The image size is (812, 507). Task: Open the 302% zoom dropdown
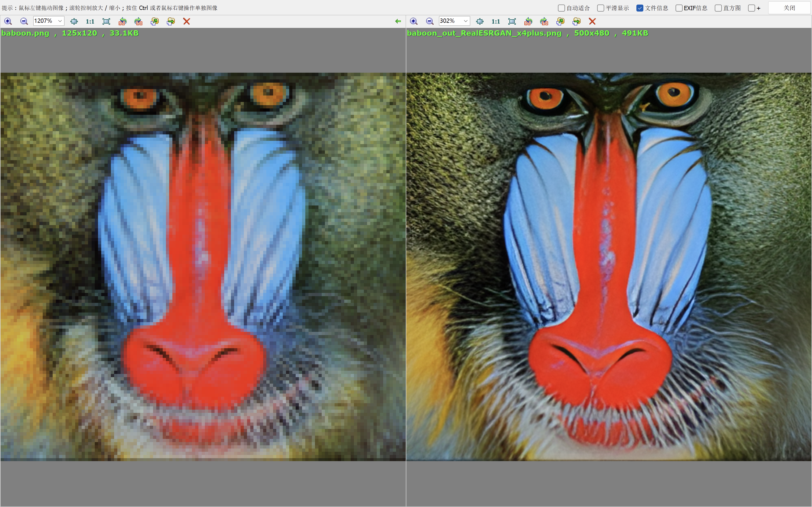(x=465, y=21)
